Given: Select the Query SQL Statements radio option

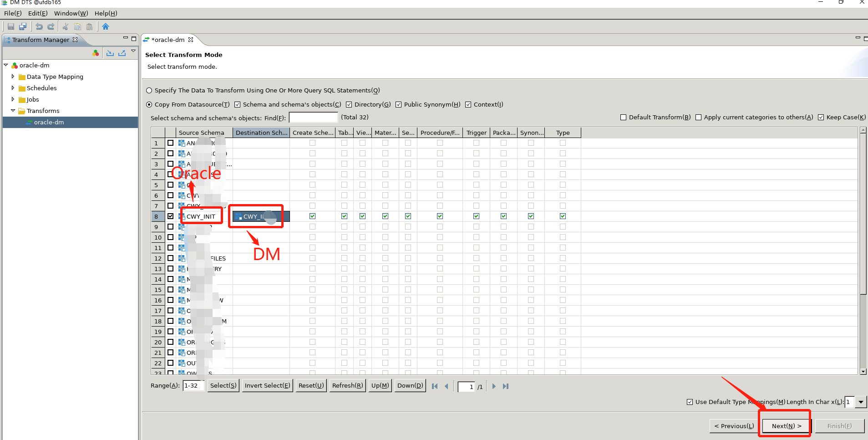Looking at the screenshot, I should (149, 91).
